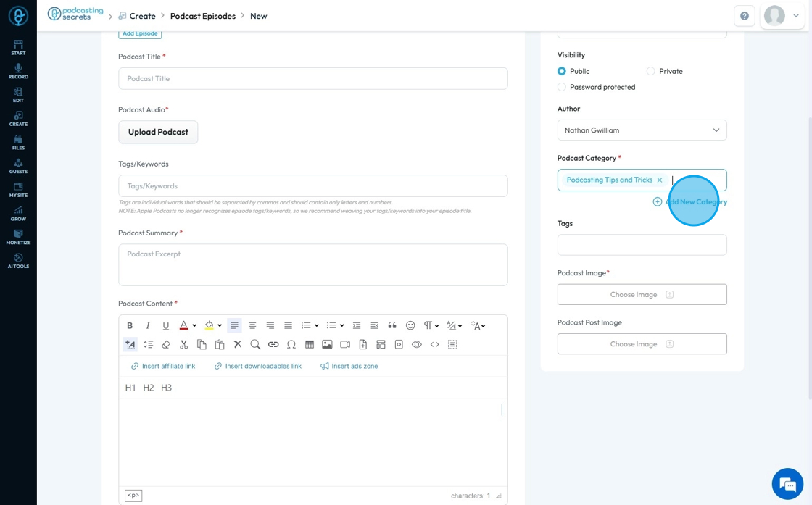Paste from clipboard in editor
This screenshot has width=812, height=505.
220,345
